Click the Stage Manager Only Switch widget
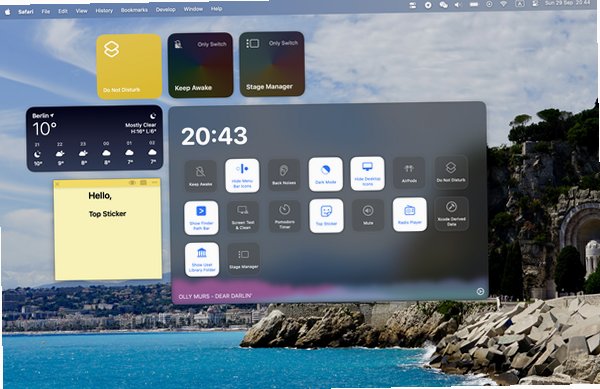The width and height of the screenshot is (600, 389). click(x=272, y=64)
